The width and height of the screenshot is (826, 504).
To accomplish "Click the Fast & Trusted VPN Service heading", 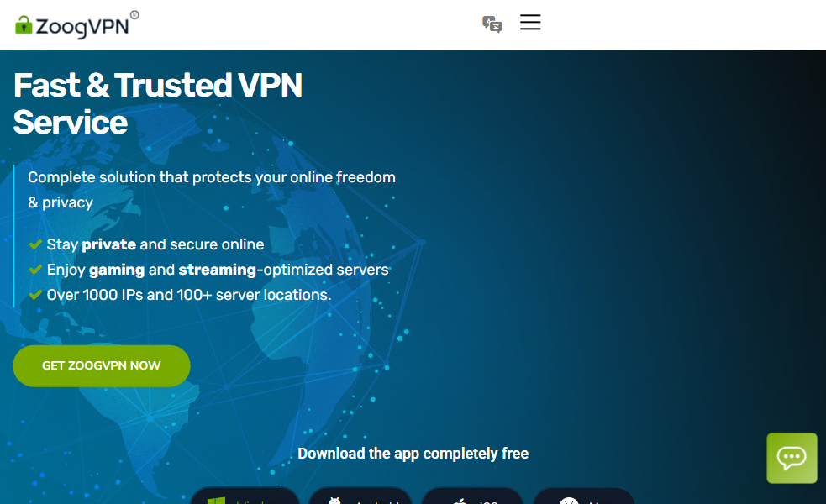I will point(158,103).
